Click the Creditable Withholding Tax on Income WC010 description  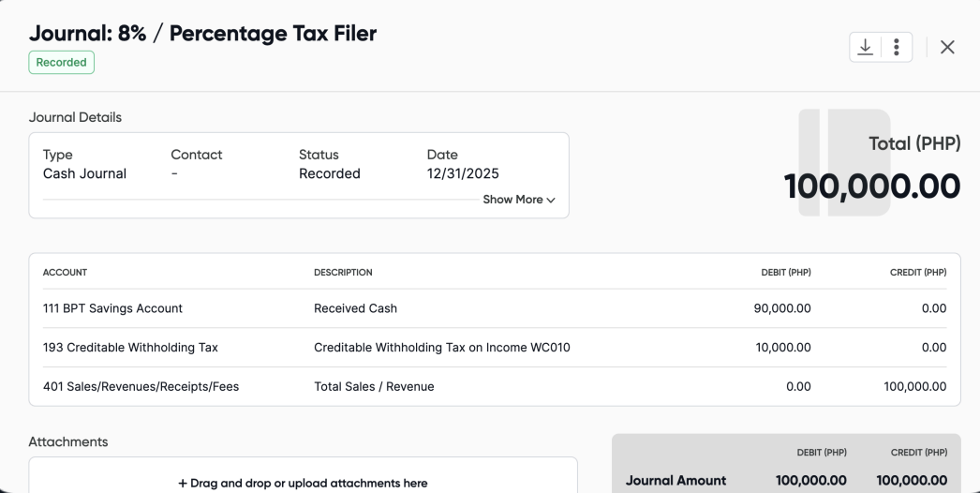click(441, 348)
